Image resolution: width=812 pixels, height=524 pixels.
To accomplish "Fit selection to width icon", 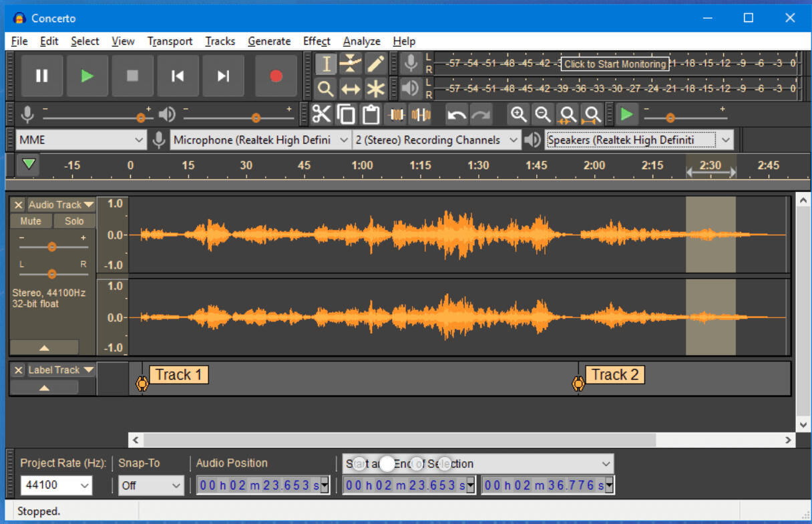I will tap(567, 114).
